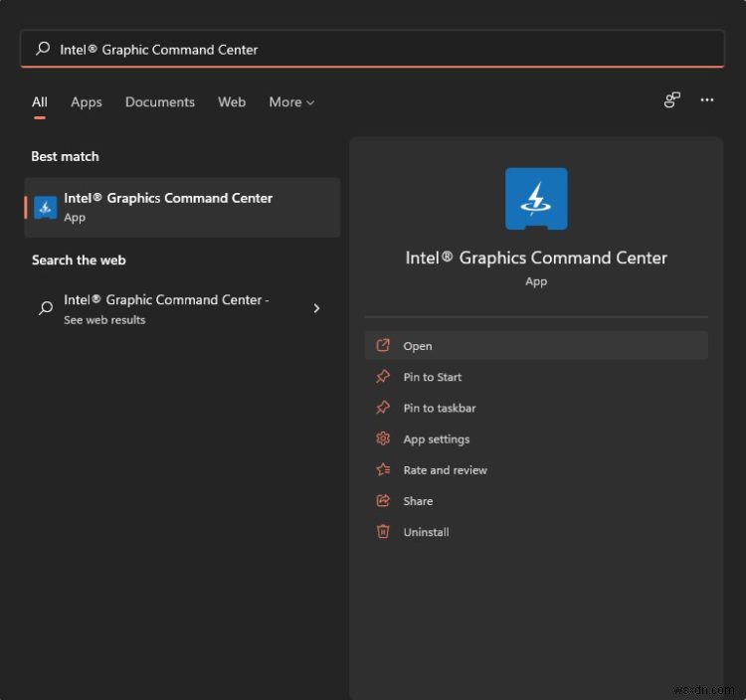The image size is (746, 700).
Task: Click the large Intel Graphics Command Center icon
Action: [x=536, y=199]
